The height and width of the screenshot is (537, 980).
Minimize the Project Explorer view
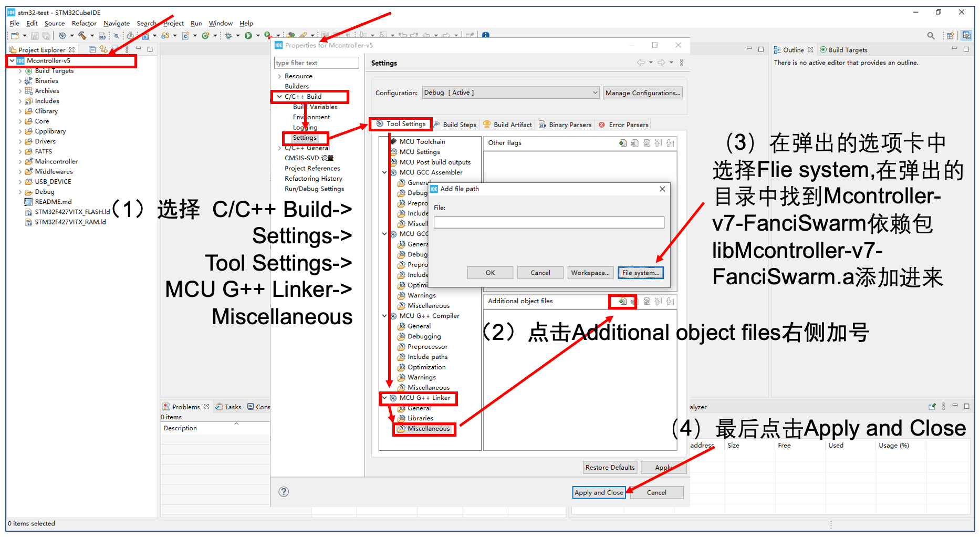click(139, 49)
